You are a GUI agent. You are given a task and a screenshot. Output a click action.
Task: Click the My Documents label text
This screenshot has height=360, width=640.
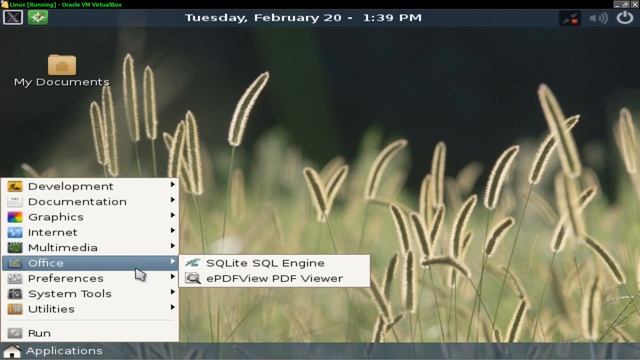click(62, 82)
